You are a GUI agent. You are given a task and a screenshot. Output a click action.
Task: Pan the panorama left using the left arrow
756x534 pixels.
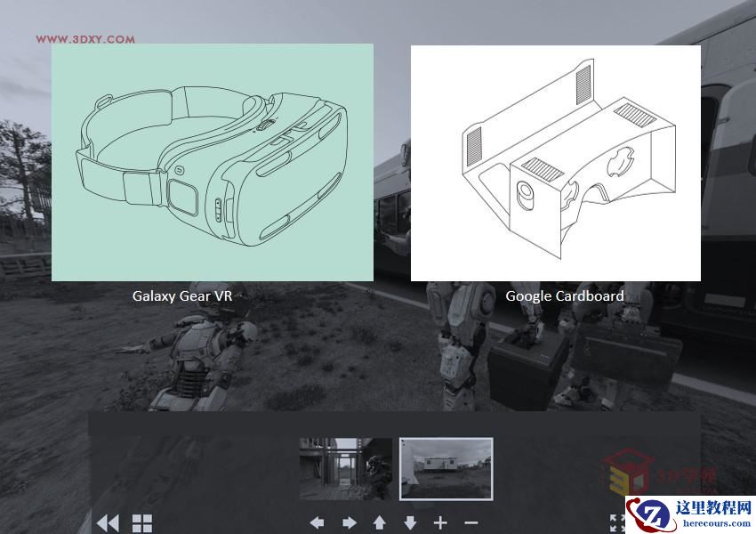click(x=318, y=523)
